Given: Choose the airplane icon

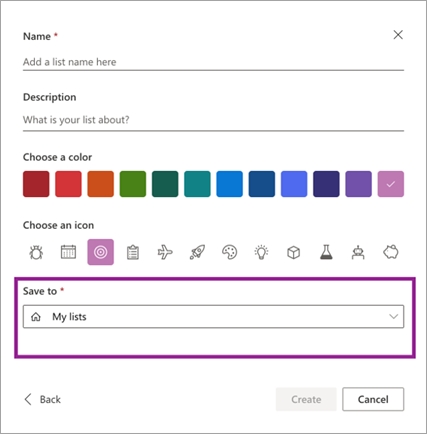Looking at the screenshot, I should click(x=165, y=252).
